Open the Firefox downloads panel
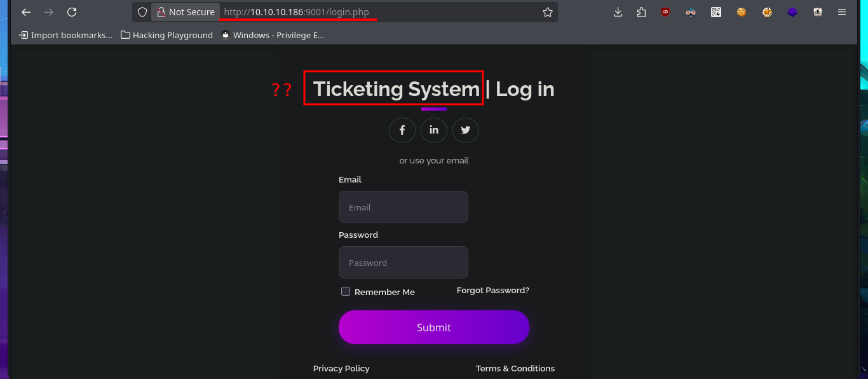868x379 pixels. [618, 12]
